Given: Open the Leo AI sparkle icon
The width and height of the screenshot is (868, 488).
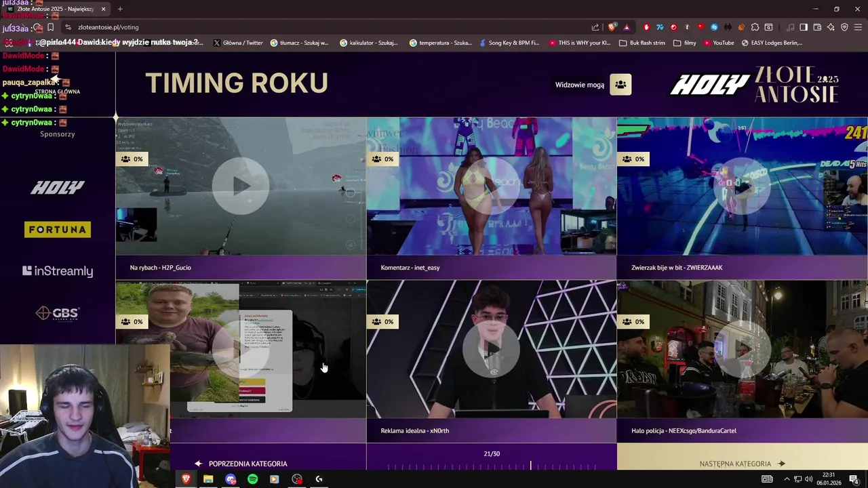Looking at the screenshot, I should (x=831, y=27).
